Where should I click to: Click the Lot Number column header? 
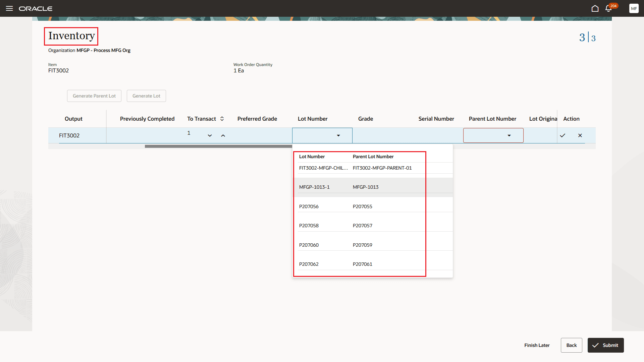[313, 119]
